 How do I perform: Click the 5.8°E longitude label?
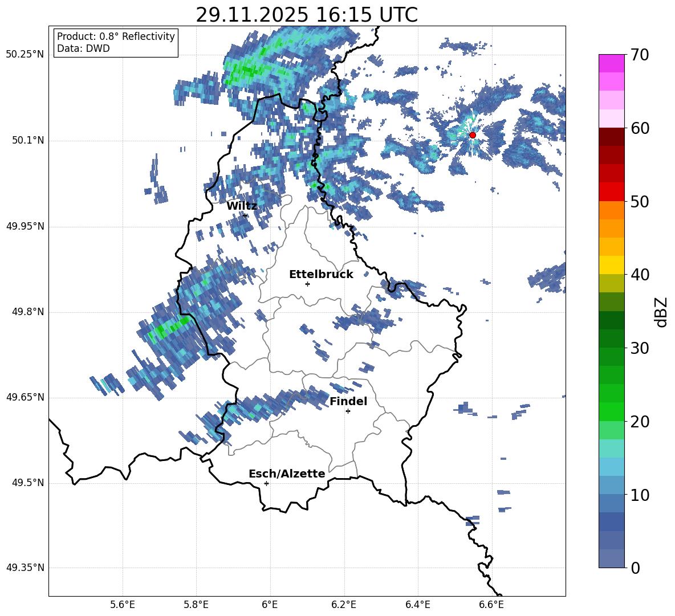coord(196,605)
